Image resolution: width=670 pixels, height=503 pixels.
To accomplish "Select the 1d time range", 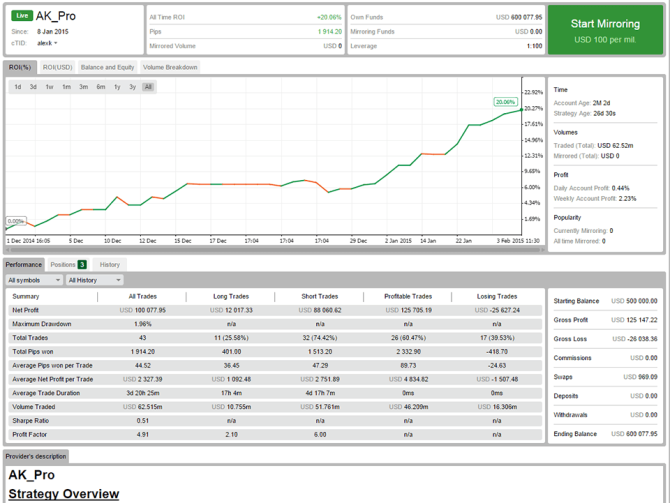I will coord(18,87).
